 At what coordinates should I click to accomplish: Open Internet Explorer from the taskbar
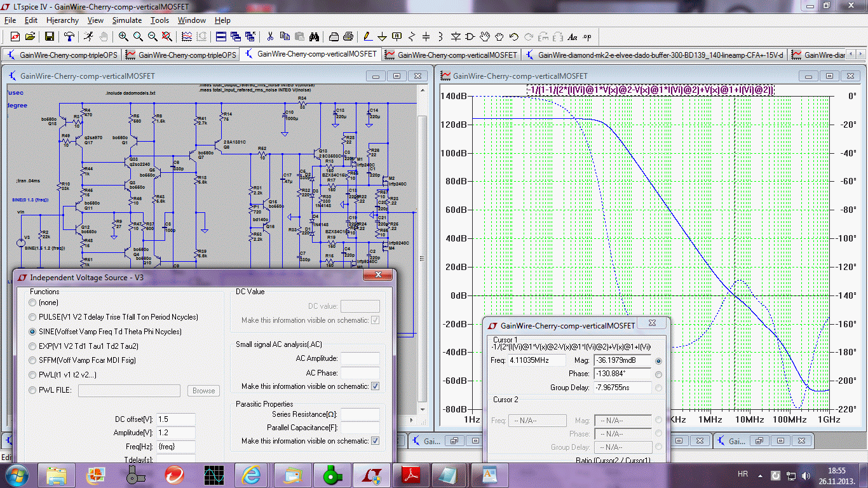[x=251, y=475]
